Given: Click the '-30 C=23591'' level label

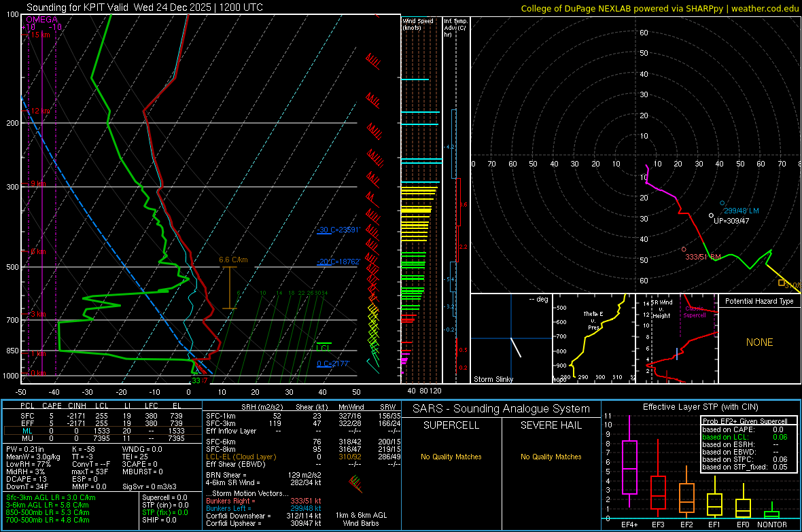Looking at the screenshot, I should 338,230.
